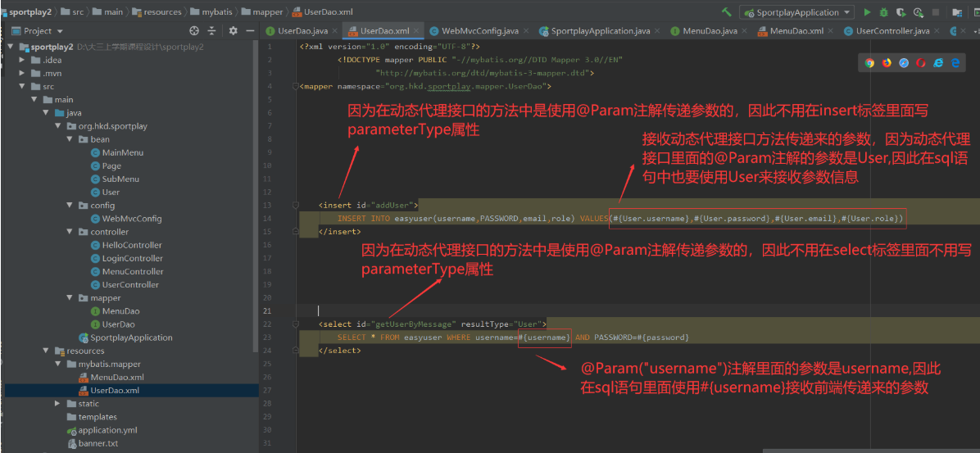Collapse the mybatis.mapper folder arrow
The width and height of the screenshot is (980, 453).
point(58,364)
